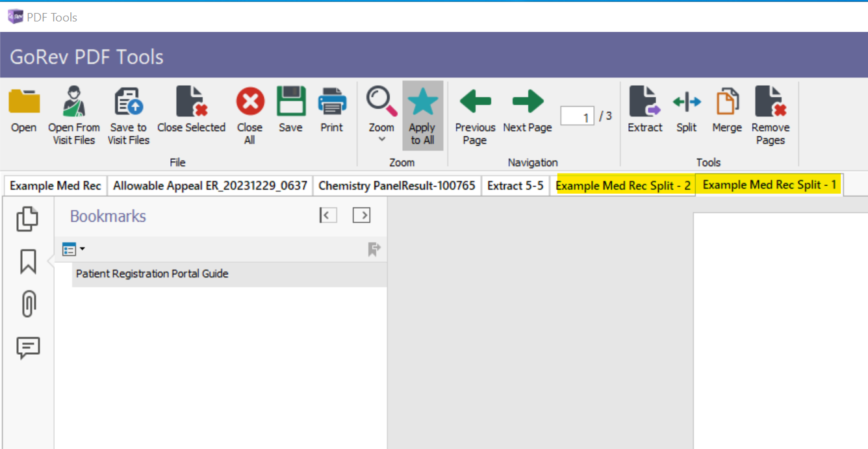The height and width of the screenshot is (449, 868).
Task: Switch to the Example Med Rec tab
Action: tap(55, 186)
